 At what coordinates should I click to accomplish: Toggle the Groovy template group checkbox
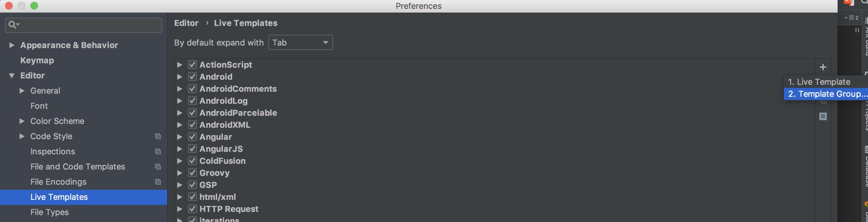click(192, 173)
